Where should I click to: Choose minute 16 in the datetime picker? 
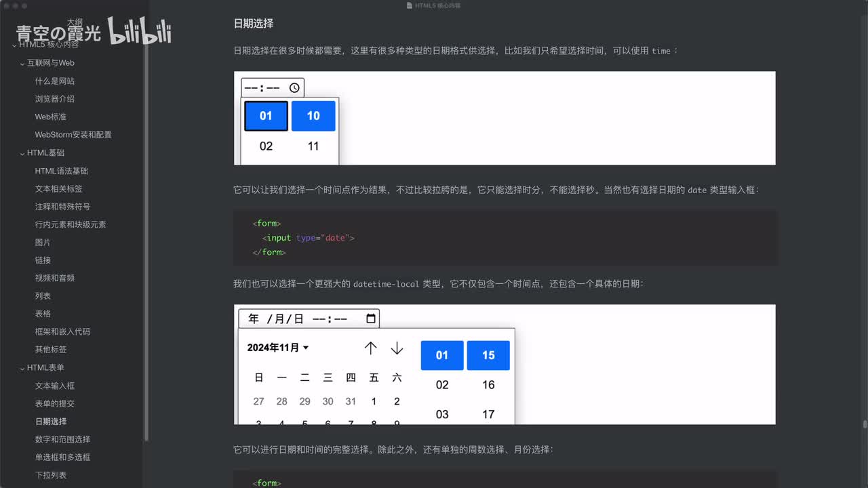point(488,385)
